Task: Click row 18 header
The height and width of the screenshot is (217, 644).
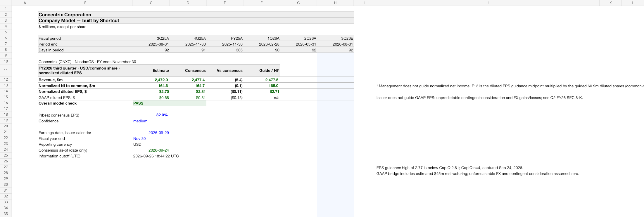Action: [6, 114]
